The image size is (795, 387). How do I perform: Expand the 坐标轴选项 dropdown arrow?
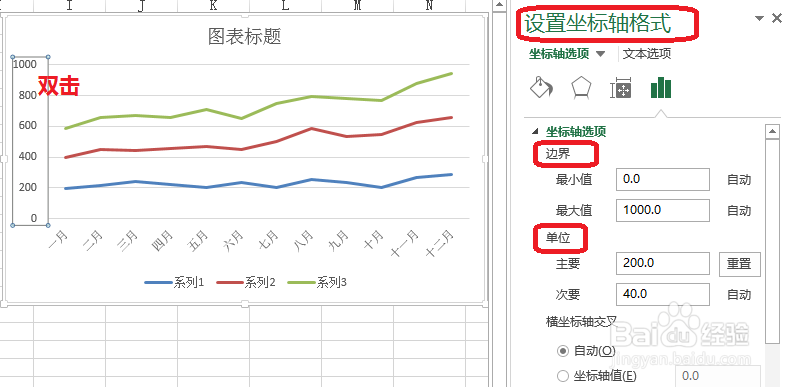(600, 54)
